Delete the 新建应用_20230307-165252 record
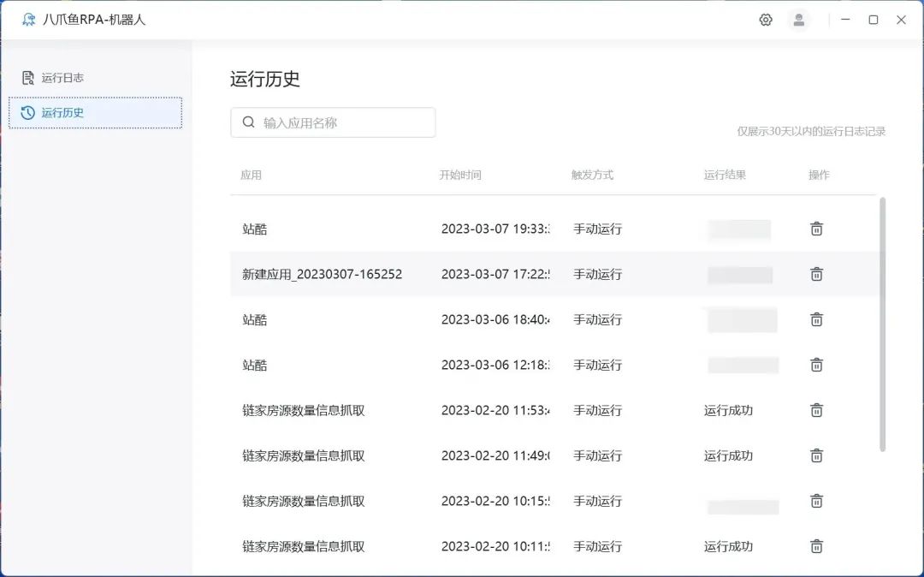 click(816, 274)
